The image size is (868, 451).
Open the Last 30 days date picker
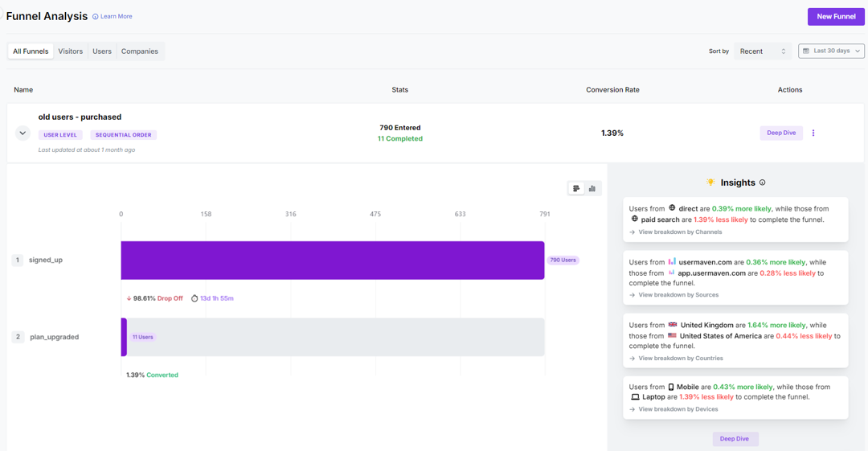831,51
